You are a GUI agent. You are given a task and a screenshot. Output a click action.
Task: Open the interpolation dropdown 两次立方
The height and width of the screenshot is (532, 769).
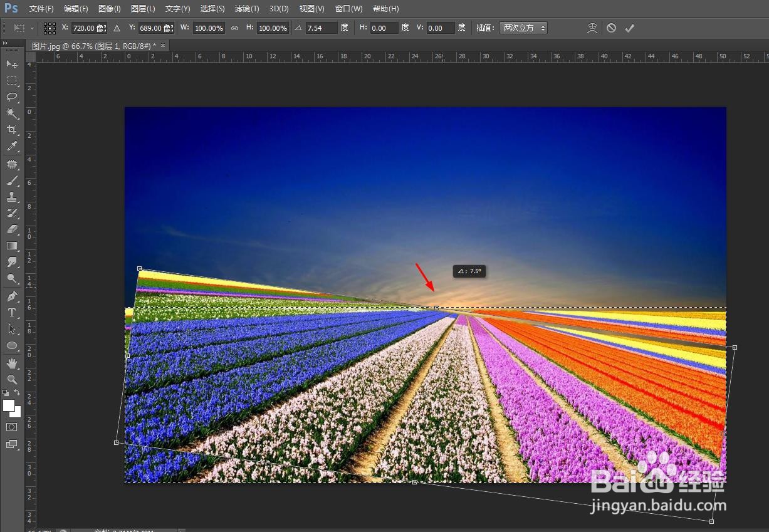pos(523,28)
